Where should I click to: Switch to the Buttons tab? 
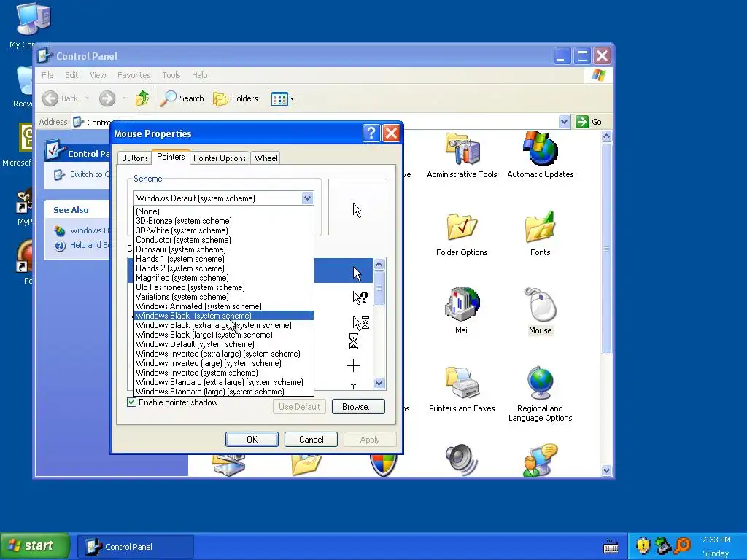click(135, 158)
